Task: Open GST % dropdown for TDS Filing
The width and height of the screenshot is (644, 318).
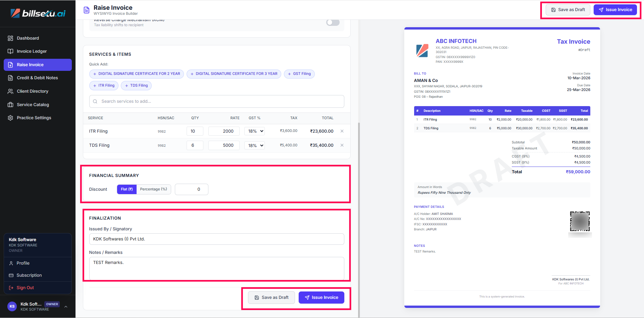Action: tap(255, 145)
